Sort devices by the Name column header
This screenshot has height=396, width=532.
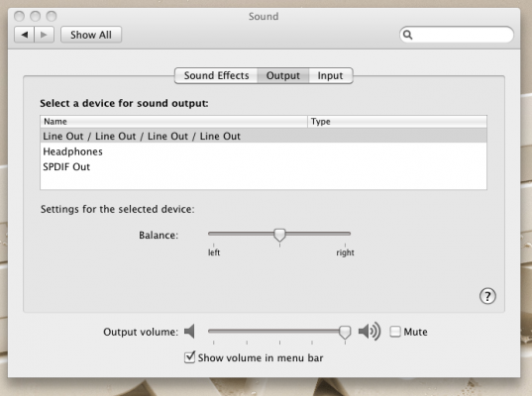point(173,122)
